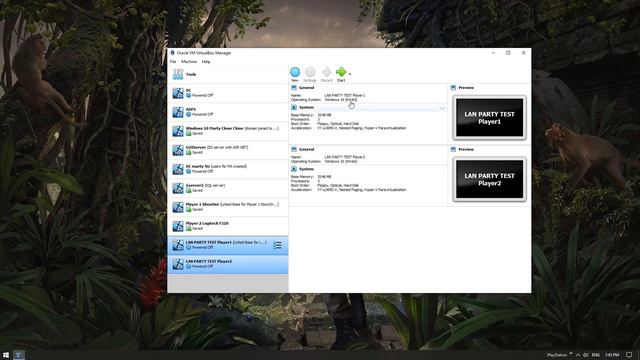Click the VirtualBox taskbar app icon
The image size is (640, 360).
(x=19, y=355)
